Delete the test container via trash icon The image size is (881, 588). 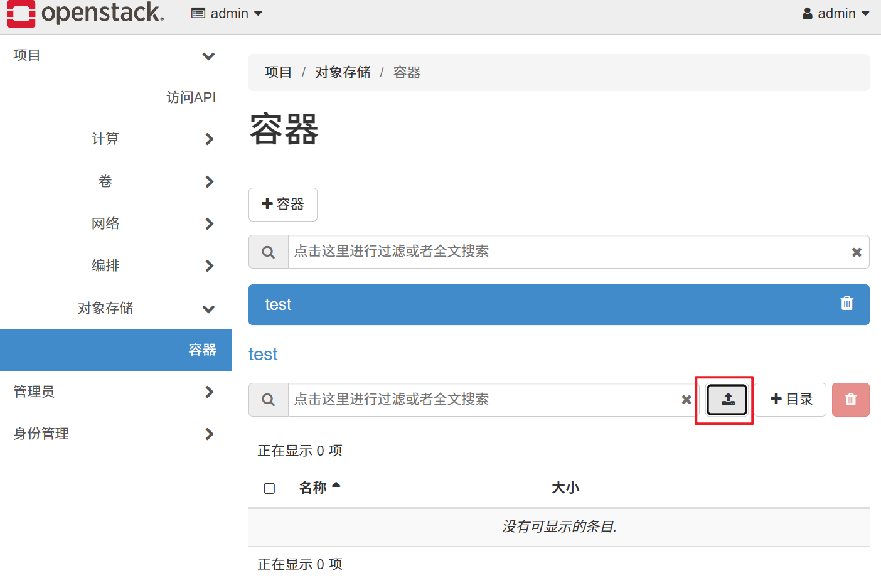(x=847, y=304)
